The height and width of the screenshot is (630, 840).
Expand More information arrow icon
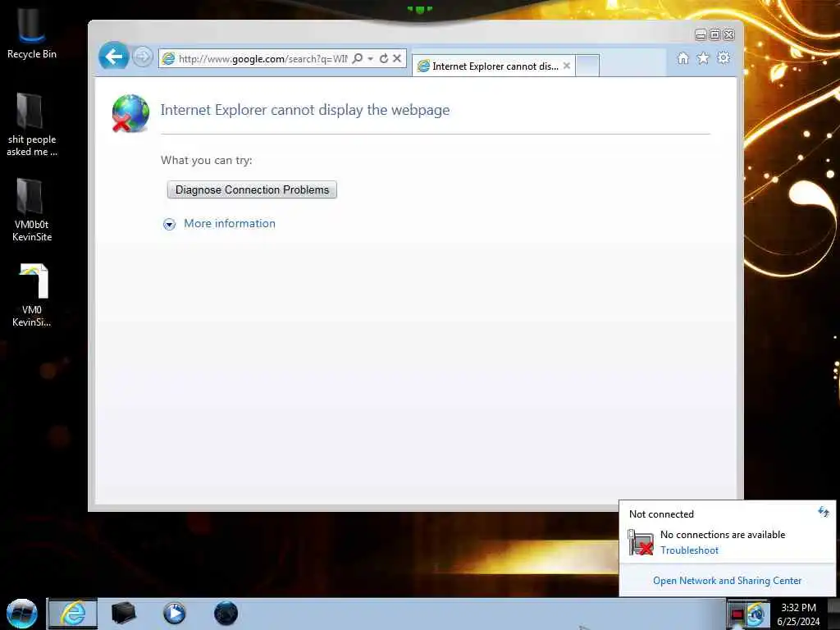click(169, 224)
